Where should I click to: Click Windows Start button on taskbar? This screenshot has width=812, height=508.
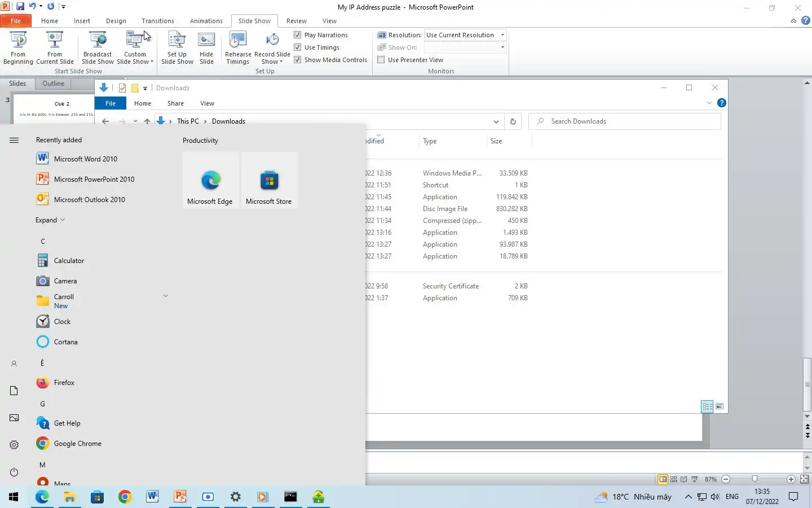(14, 497)
